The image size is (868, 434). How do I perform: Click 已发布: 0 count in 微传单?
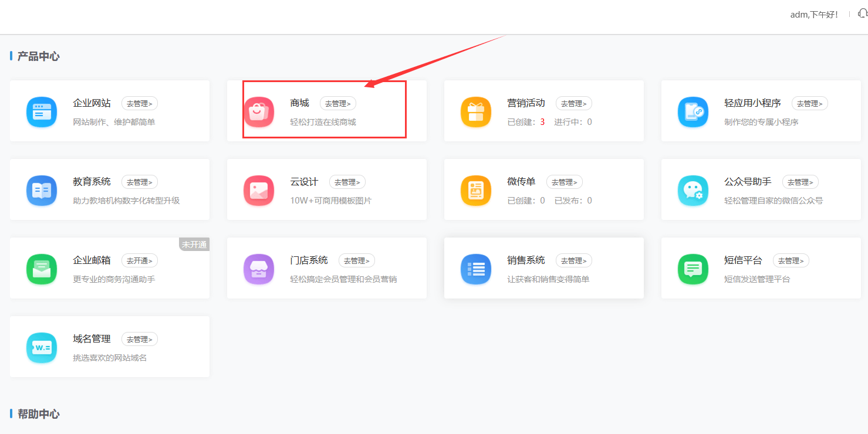click(x=573, y=201)
